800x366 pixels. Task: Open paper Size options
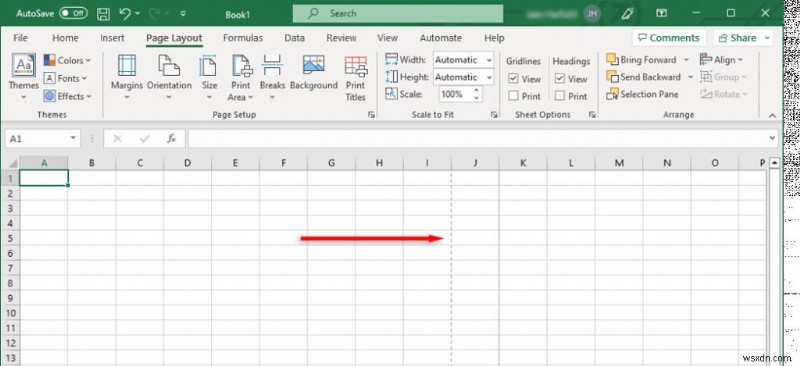point(209,77)
